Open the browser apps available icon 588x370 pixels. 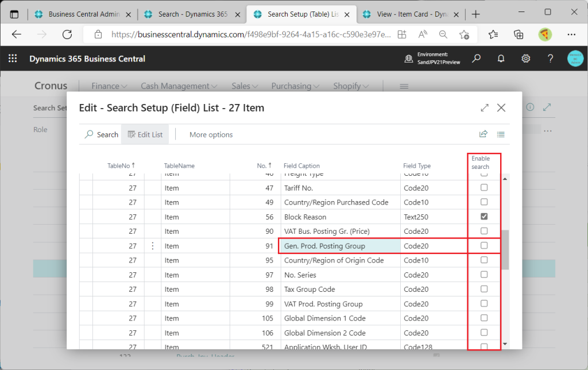[402, 34]
